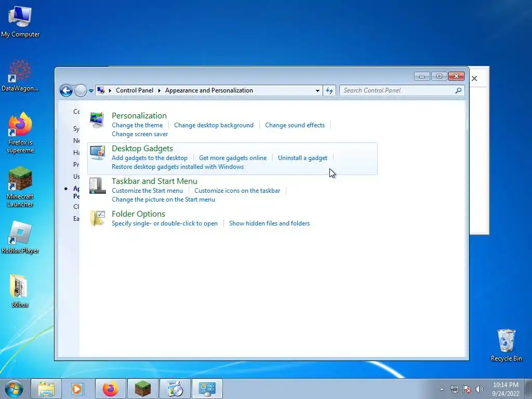The width and height of the screenshot is (532, 399).
Task: Click the Show desktop strip
Action: (x=528, y=389)
